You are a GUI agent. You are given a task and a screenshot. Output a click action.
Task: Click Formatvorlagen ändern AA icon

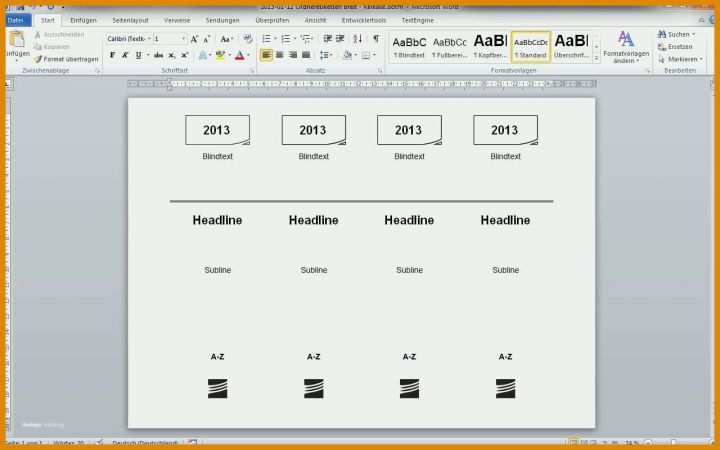625,39
